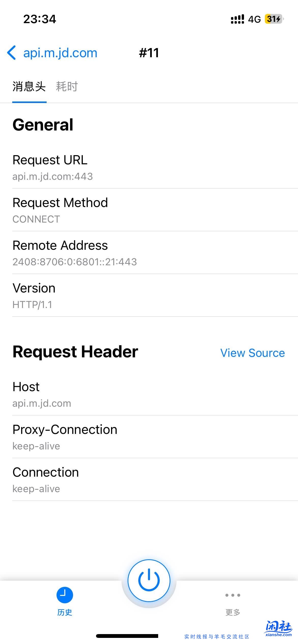298x644 pixels.
Task: Switch to the 耗时 tab
Action: coord(67,86)
